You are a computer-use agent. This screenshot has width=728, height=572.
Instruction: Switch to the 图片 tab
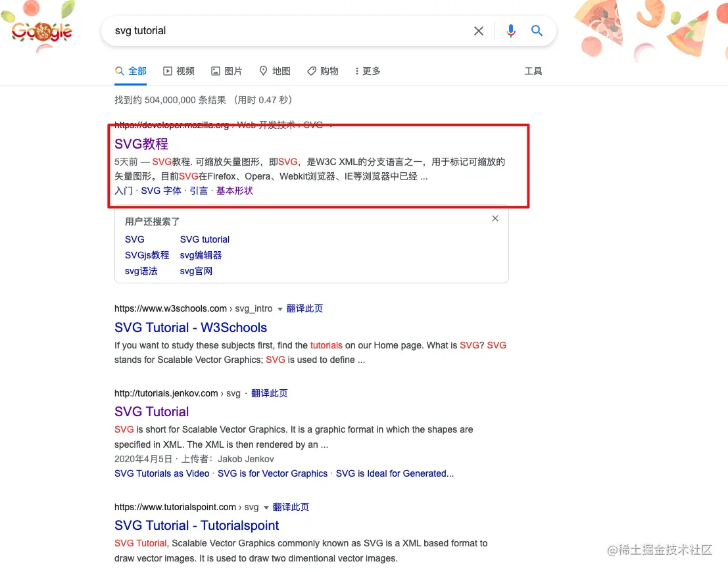227,71
